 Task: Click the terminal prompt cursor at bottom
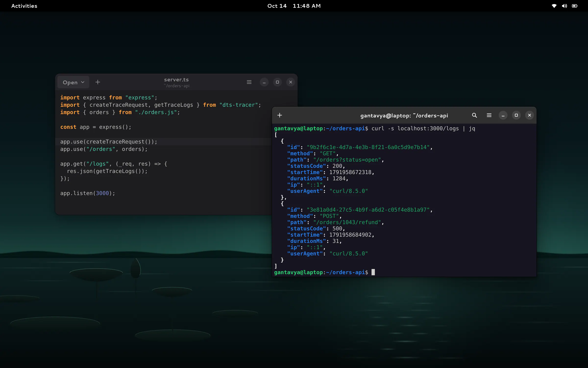373,272
